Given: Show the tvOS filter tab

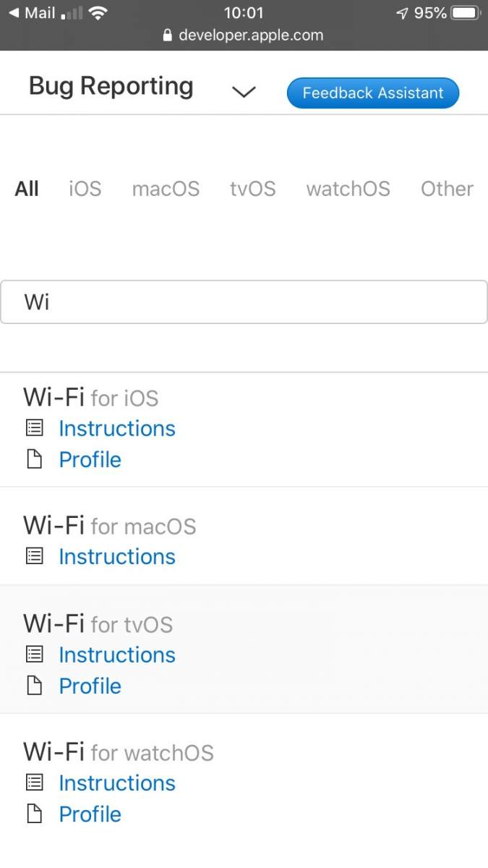Looking at the screenshot, I should coord(252,189).
